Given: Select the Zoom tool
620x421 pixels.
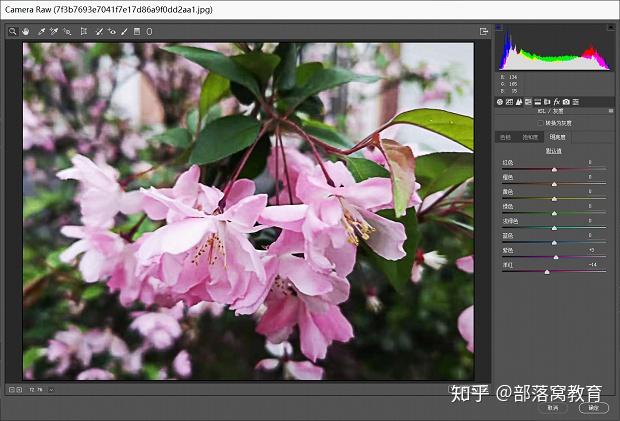Looking at the screenshot, I should pyautogui.click(x=13, y=31).
